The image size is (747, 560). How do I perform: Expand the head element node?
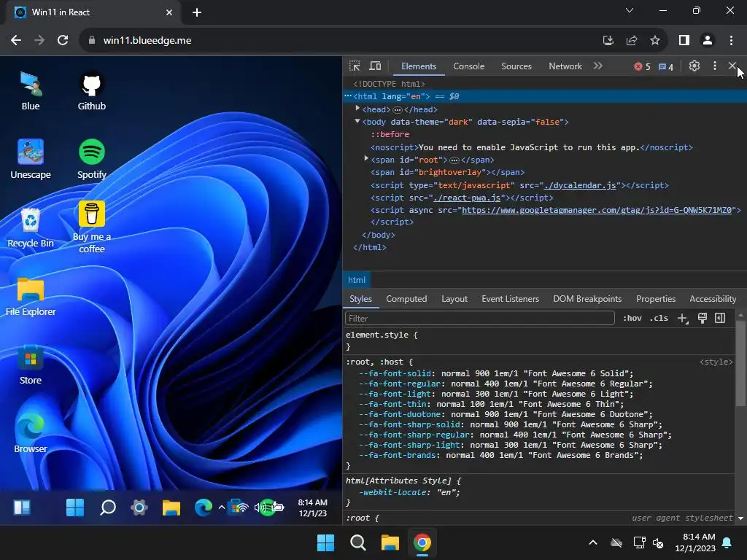357,109
